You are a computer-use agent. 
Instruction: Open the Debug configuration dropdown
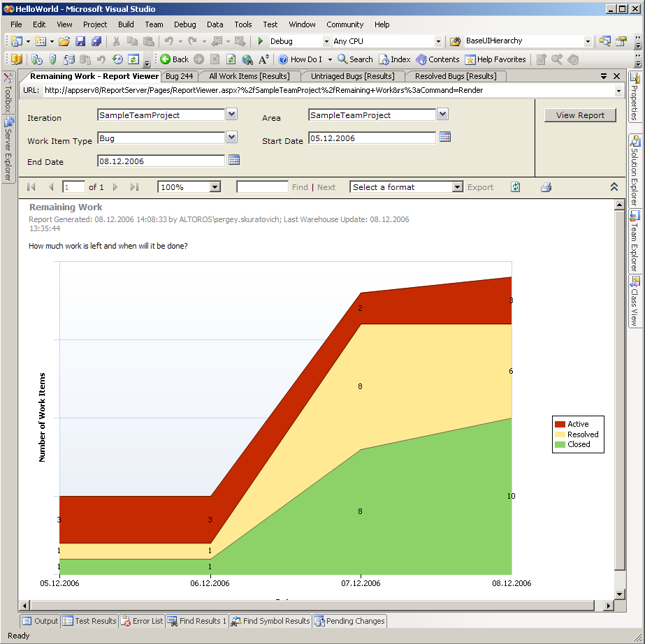326,41
